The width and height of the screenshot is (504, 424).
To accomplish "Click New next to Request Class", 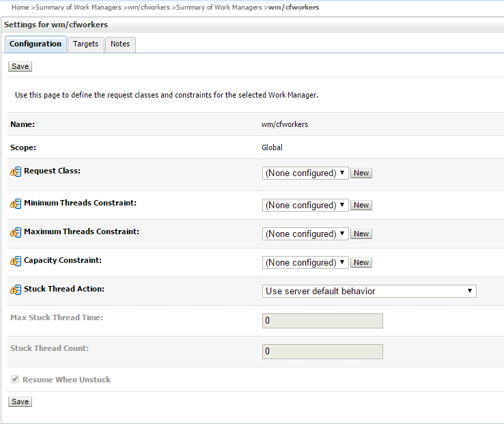I will 361,173.
